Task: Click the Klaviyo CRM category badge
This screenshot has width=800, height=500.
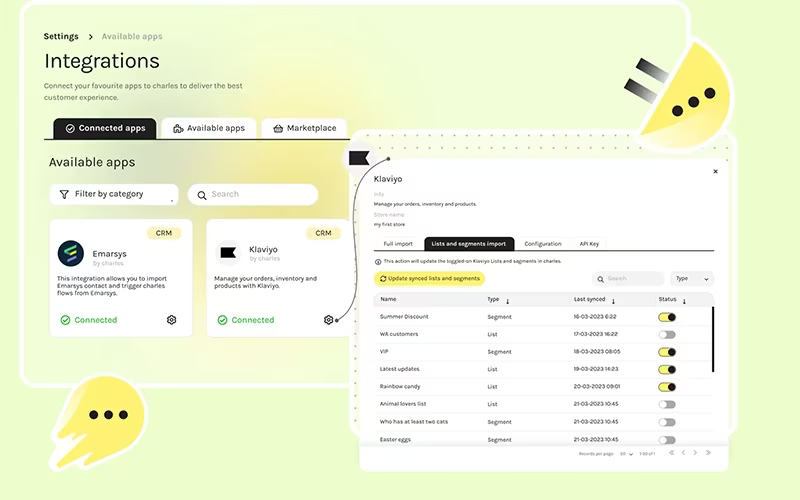Action: click(323, 233)
